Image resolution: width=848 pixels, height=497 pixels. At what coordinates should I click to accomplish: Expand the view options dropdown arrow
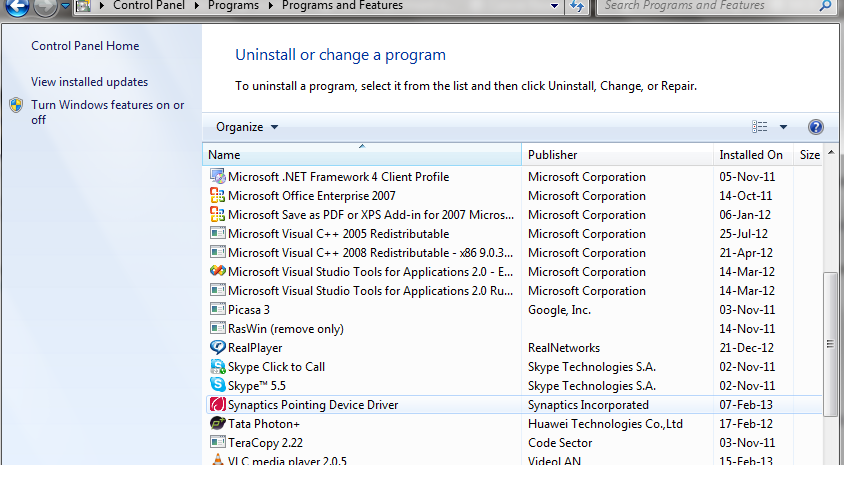[783, 127]
